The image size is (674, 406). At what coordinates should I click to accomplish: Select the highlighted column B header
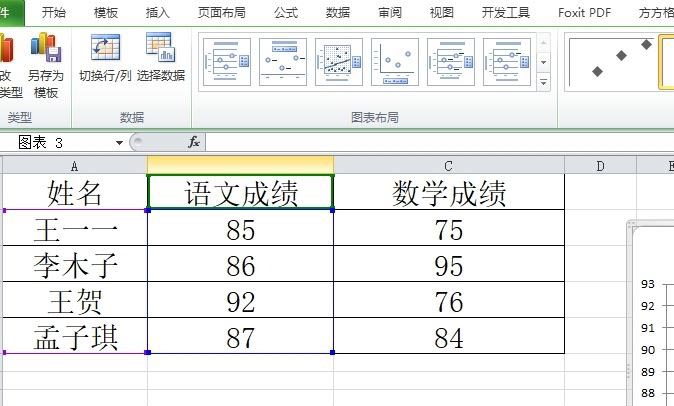[240, 166]
